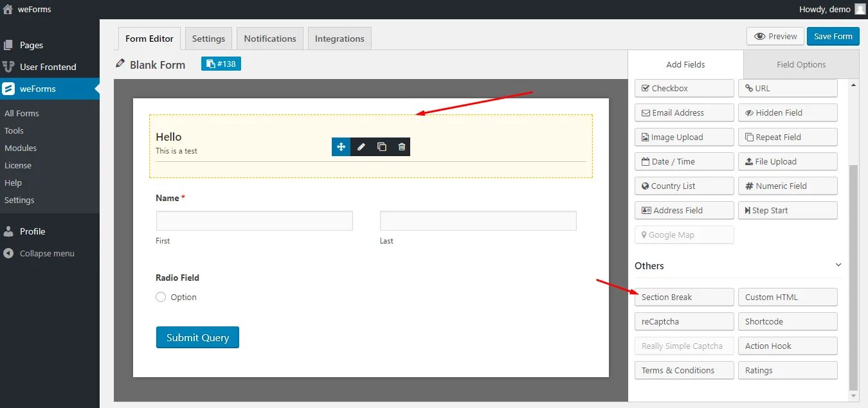Viewport: 868px width, 408px height.
Task: Click the demo user avatar in admin bar
Action: (x=860, y=9)
